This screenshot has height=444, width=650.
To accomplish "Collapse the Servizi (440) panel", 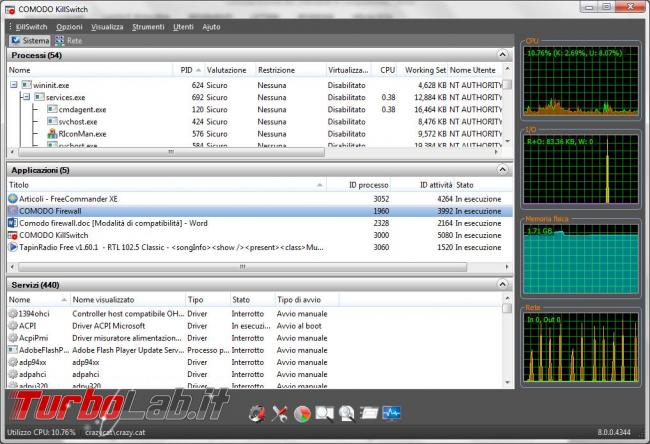I will coord(502,284).
